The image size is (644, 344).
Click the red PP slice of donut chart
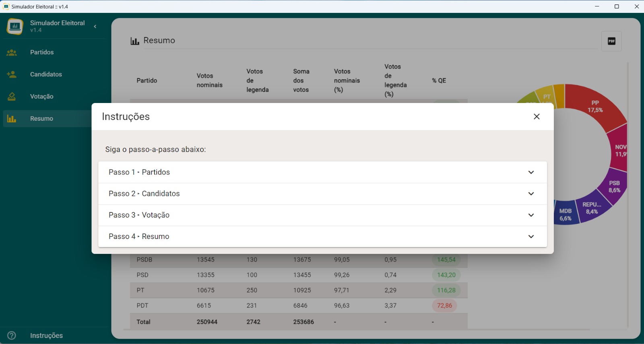[x=594, y=107]
